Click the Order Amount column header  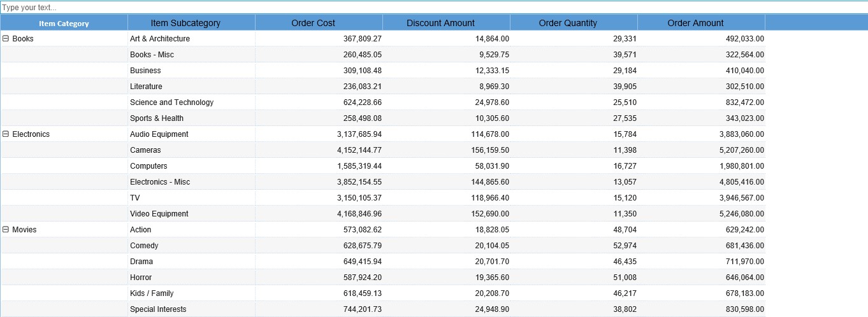[x=695, y=23]
